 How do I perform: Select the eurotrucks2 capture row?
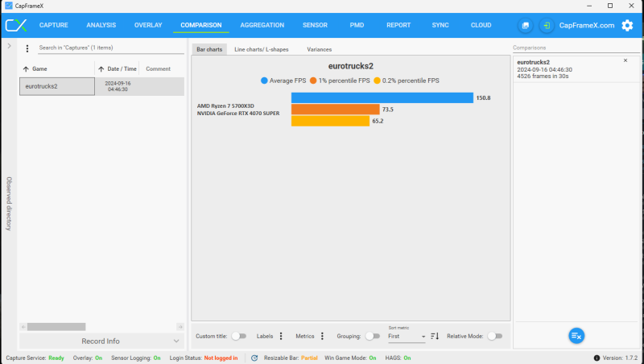[x=102, y=86]
